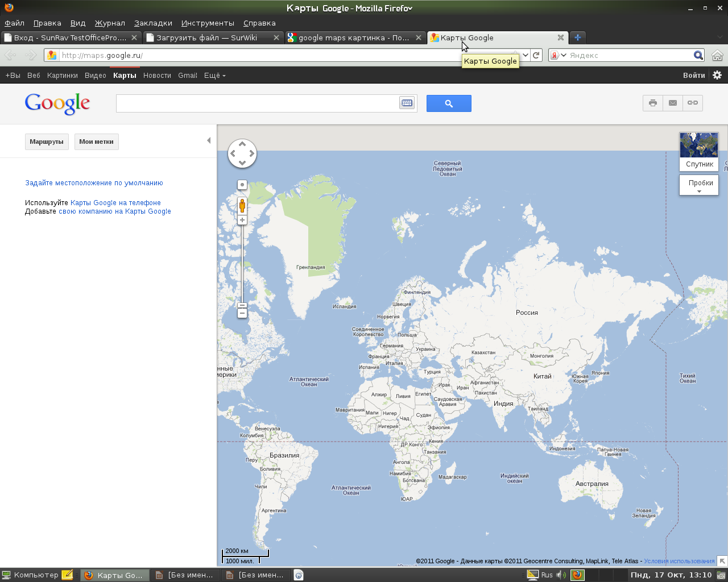Screen dimensions: 728x582
Task: Select the Street View pegman icon
Action: click(x=242, y=205)
